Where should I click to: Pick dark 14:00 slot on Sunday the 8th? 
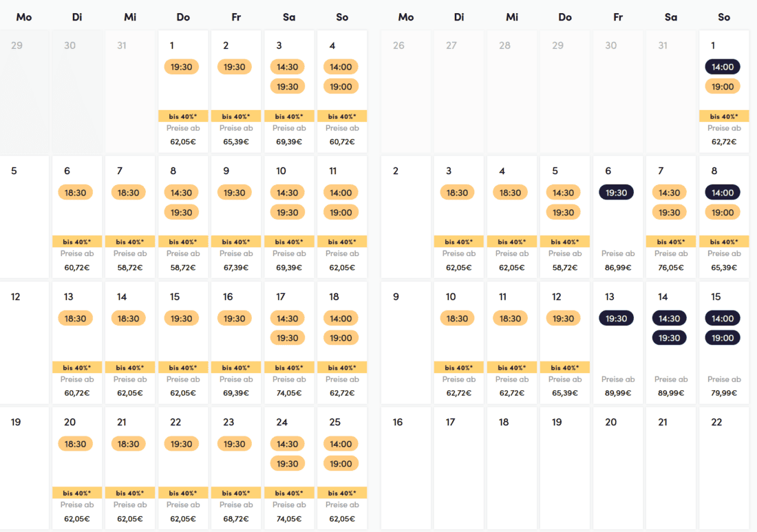click(x=723, y=193)
